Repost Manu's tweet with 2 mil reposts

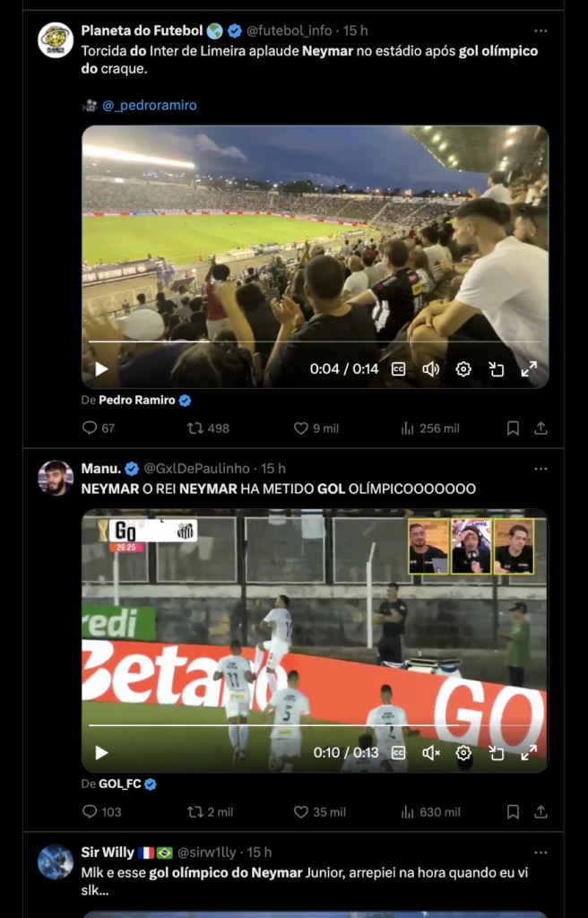(195, 812)
